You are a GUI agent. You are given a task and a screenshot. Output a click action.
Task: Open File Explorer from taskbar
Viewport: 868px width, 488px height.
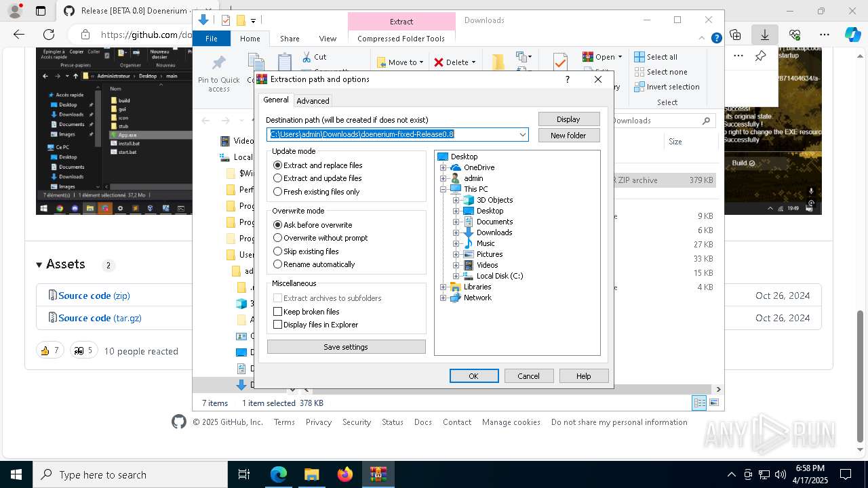pyautogui.click(x=312, y=474)
